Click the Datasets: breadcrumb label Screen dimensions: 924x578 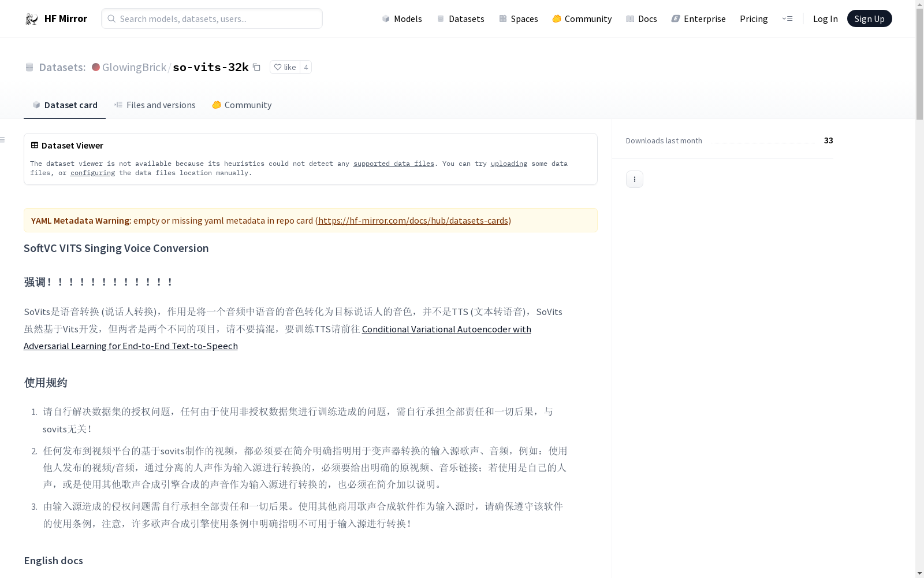tap(62, 67)
